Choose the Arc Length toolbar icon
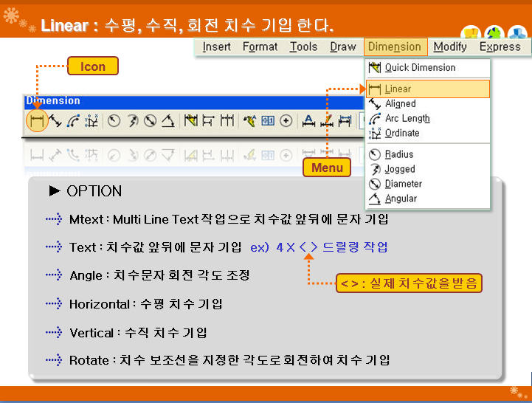This screenshot has height=403, width=532. (x=73, y=121)
